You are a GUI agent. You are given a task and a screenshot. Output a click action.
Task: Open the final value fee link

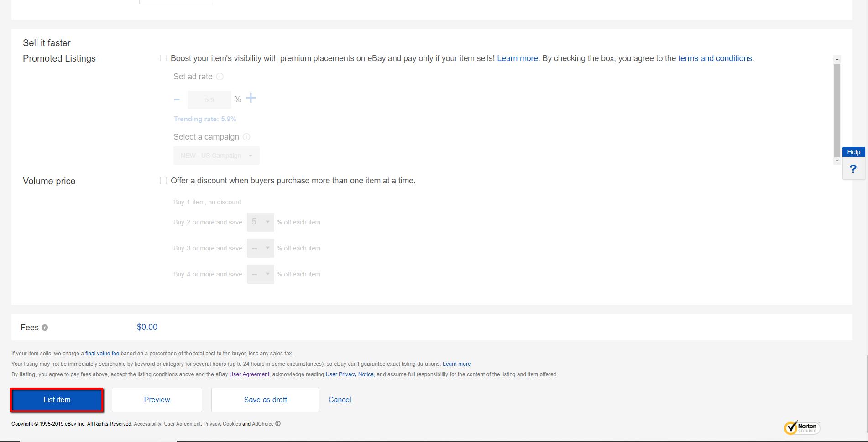(x=102, y=354)
